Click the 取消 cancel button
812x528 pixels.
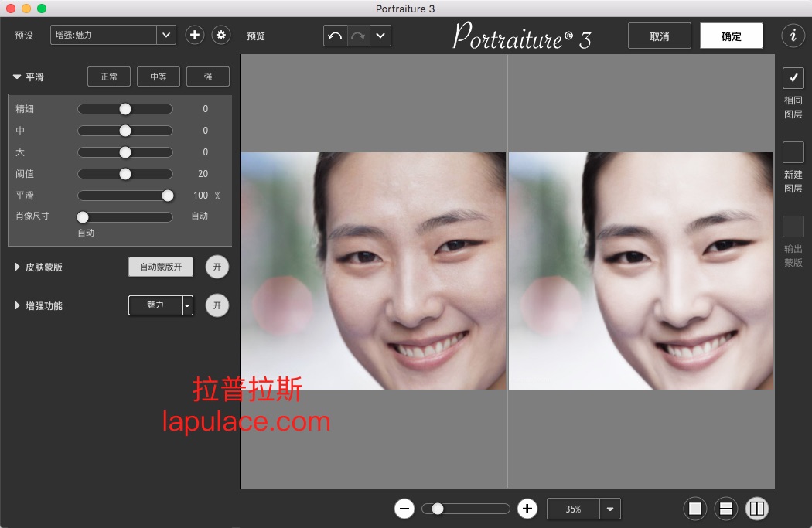[659, 36]
